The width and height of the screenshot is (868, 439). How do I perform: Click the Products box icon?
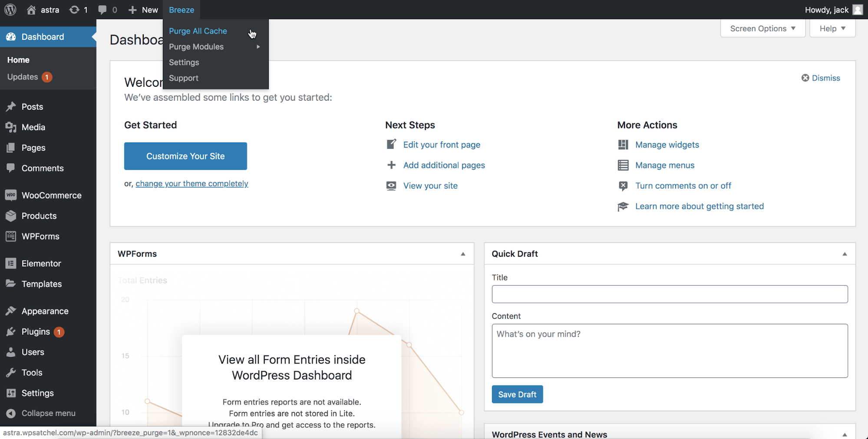[11, 216]
